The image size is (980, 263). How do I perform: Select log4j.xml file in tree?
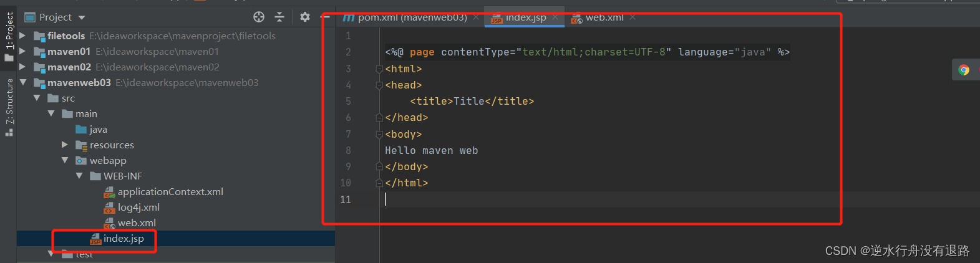pos(132,207)
